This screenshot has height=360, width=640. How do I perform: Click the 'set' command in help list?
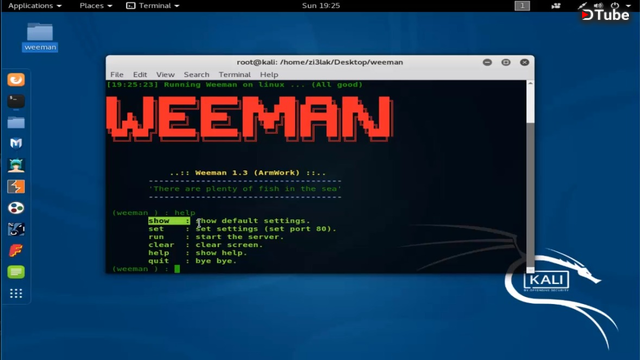click(x=156, y=229)
